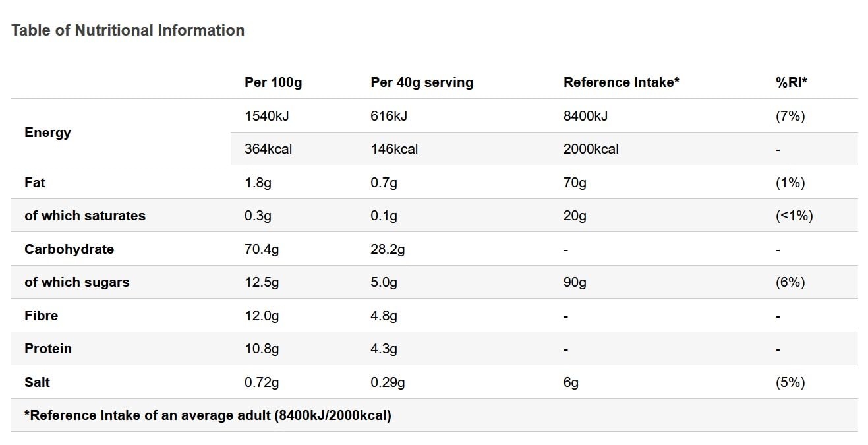Select the Reference Intake* column header
Screen dimensions: 868x445
(x=621, y=82)
